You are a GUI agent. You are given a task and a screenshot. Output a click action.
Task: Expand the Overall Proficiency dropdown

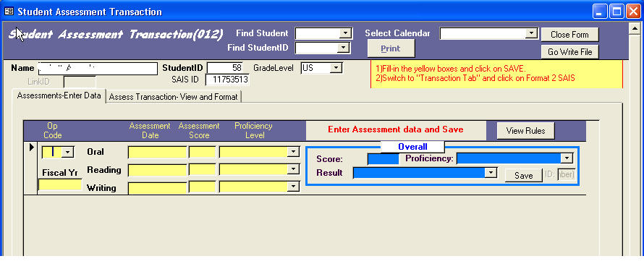567,158
